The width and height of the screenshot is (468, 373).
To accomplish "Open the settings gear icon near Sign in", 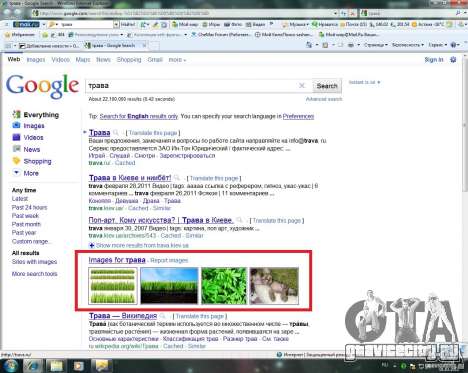I will click(x=453, y=60).
